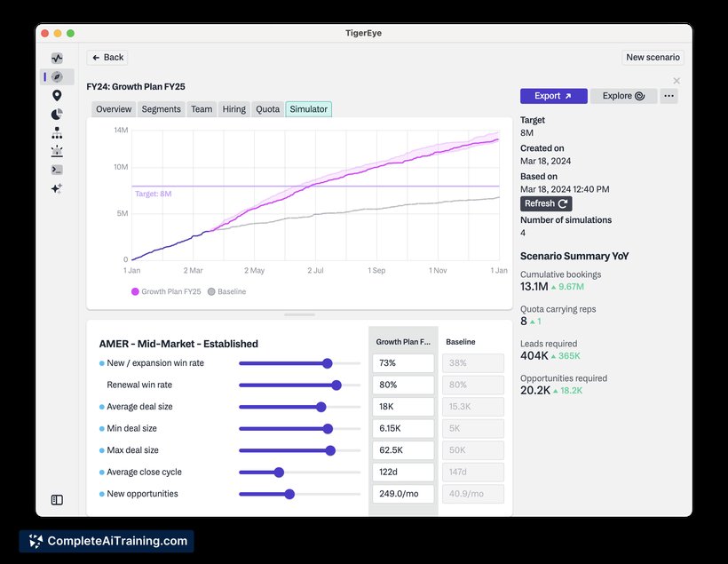Screen dimensions: 728x564
Task: Close the scenario details panel
Action: 677,81
